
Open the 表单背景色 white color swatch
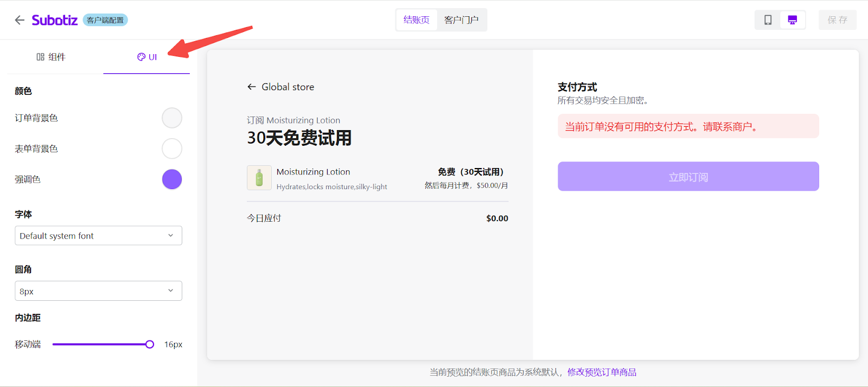(x=171, y=149)
